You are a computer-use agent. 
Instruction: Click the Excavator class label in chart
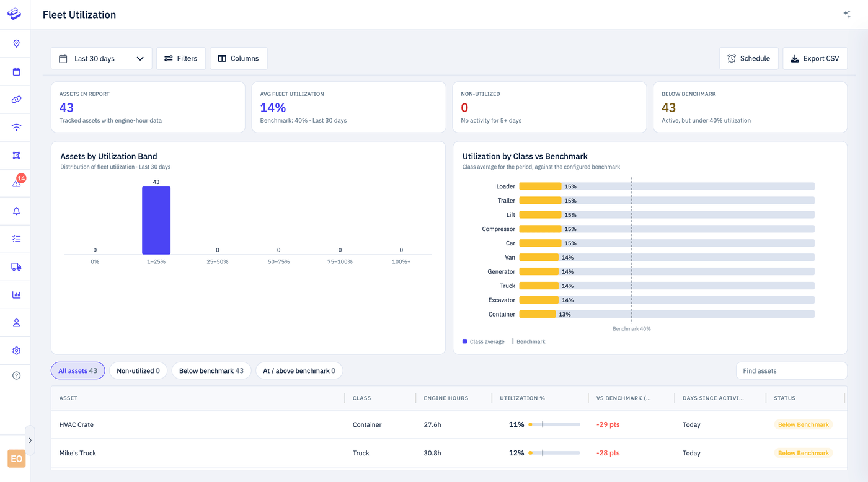click(502, 300)
